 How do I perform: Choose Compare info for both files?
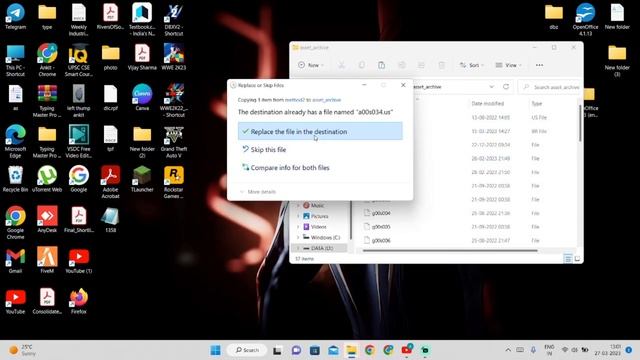286,168
